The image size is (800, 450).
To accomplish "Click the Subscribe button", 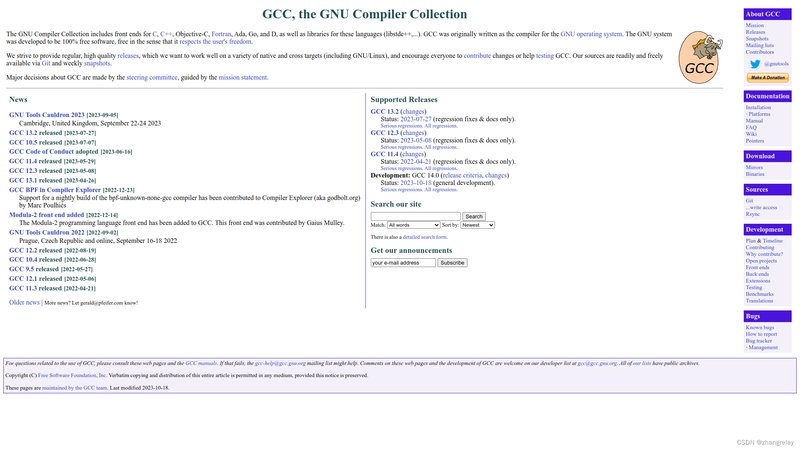I will (x=452, y=263).
